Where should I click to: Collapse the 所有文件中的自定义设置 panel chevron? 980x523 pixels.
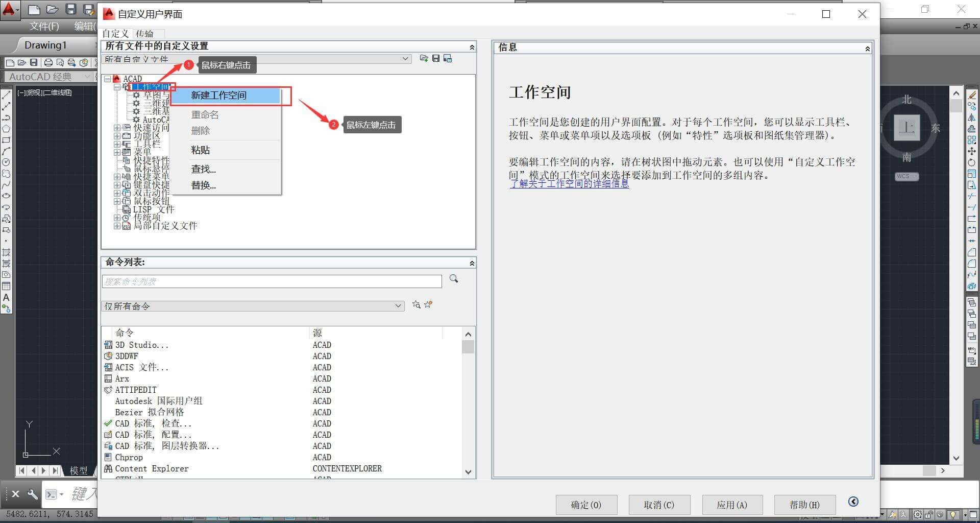(x=472, y=47)
